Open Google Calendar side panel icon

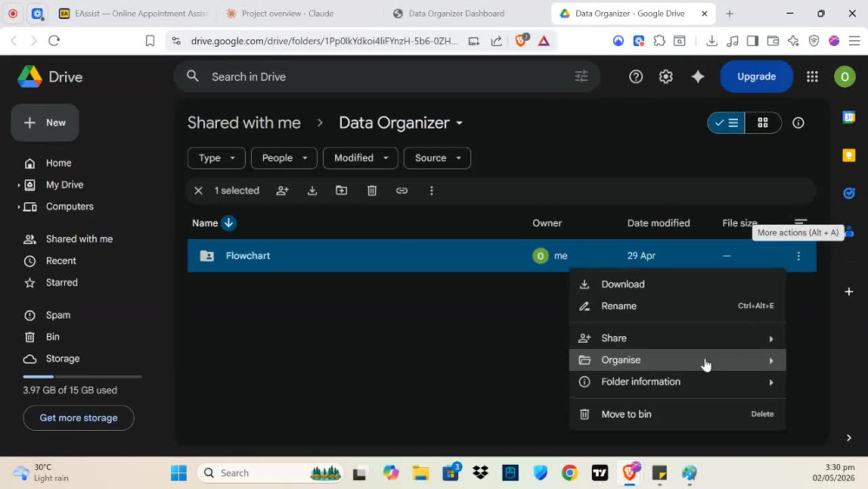(849, 117)
